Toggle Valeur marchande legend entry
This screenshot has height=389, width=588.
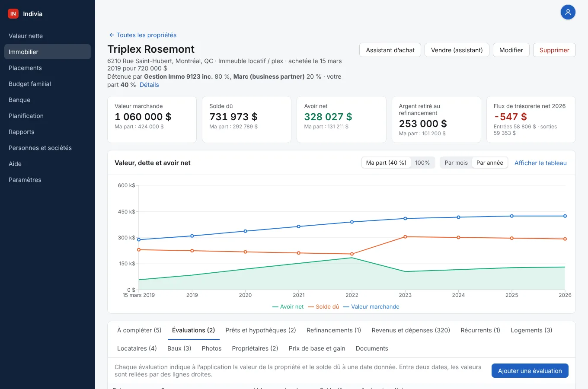371,307
